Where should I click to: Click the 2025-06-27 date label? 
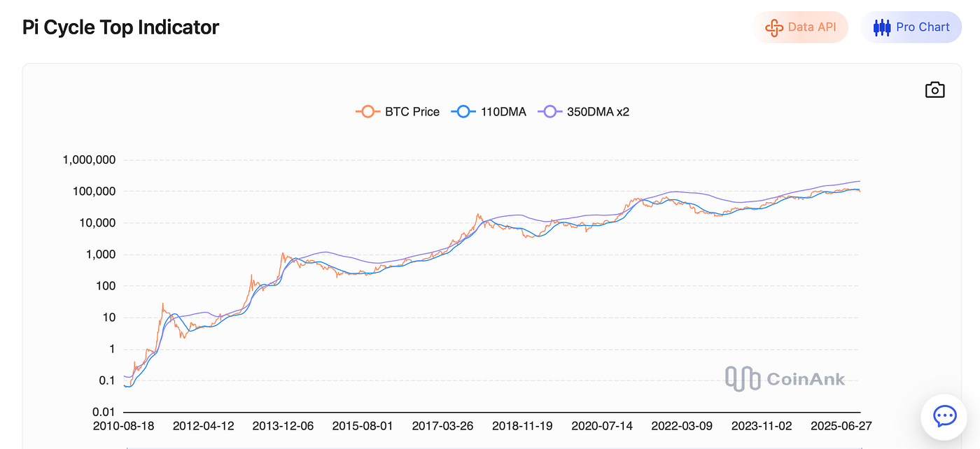841,425
